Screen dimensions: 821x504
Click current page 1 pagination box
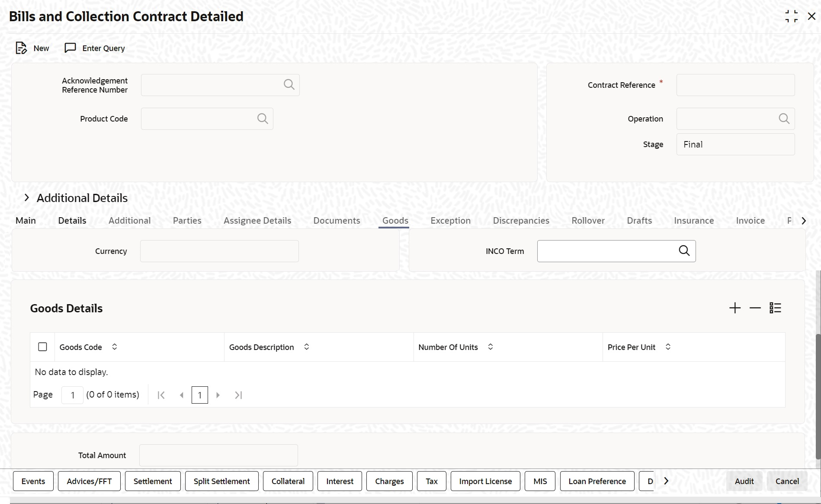[x=200, y=395]
